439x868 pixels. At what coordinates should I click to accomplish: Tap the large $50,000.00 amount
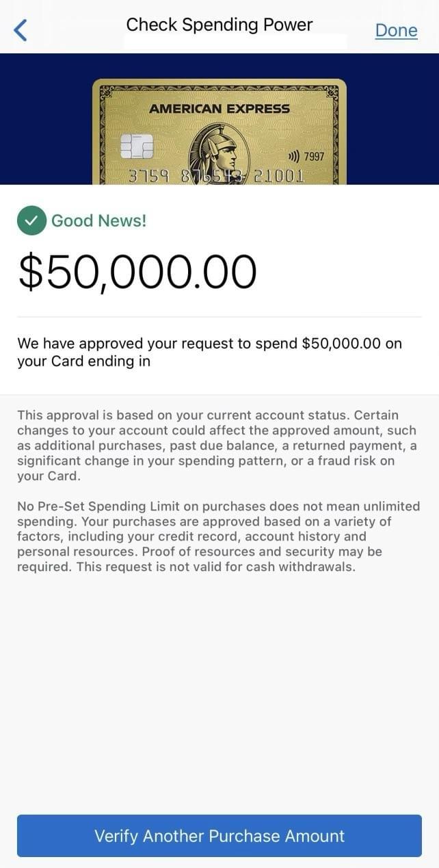[x=137, y=272]
